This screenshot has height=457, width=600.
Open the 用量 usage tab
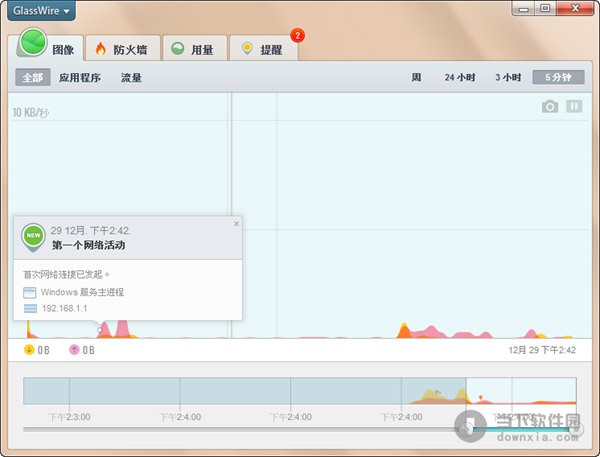(195, 49)
